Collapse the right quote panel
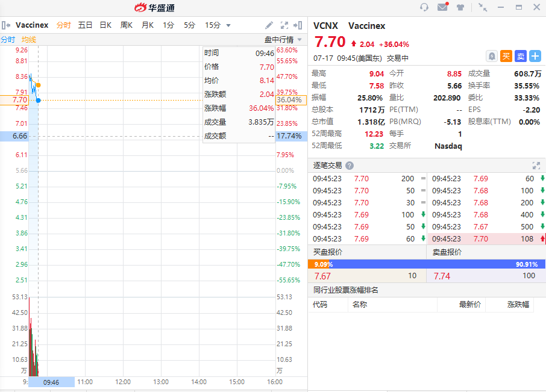 298,25
